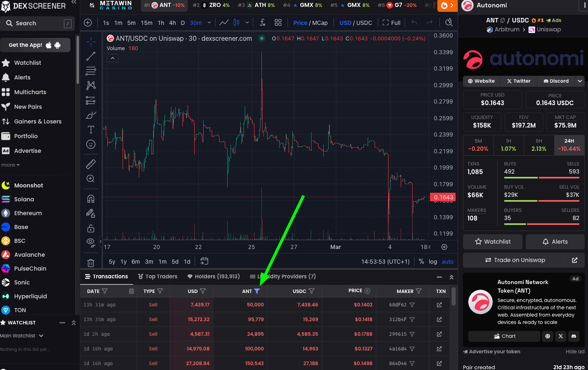Select the Fibonacci retracement lines tool

click(91, 71)
